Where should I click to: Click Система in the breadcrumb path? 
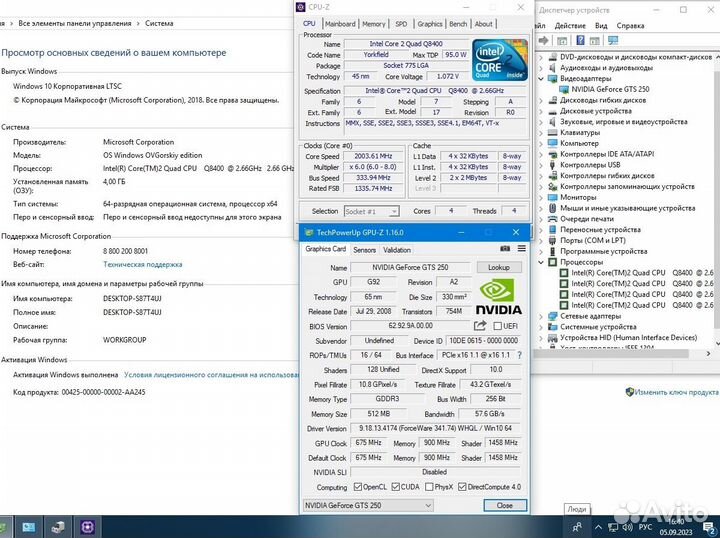pos(159,23)
